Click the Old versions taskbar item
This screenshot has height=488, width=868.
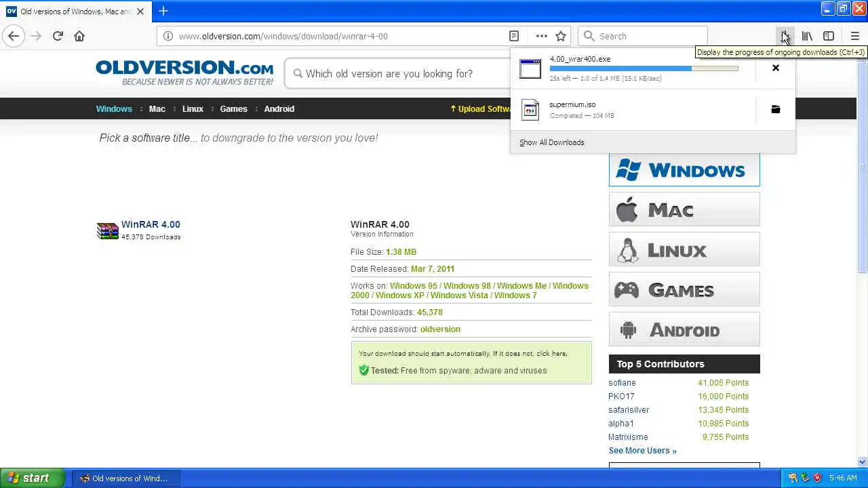pyautogui.click(x=127, y=479)
